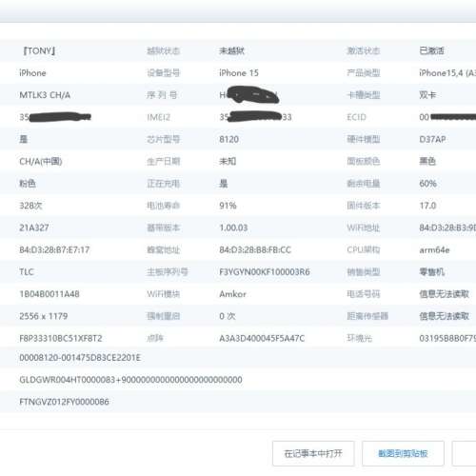476x476 pixels.
Task: Click the address 84:D3:28:B7:E7:17
Action: click(x=54, y=249)
